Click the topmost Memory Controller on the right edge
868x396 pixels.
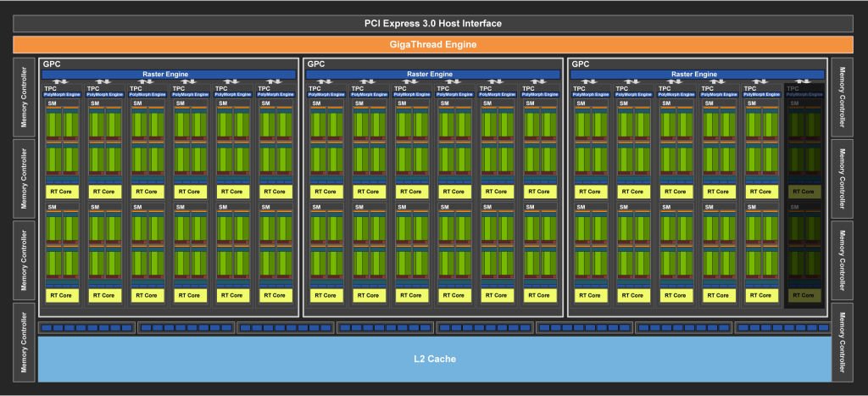[842, 97]
